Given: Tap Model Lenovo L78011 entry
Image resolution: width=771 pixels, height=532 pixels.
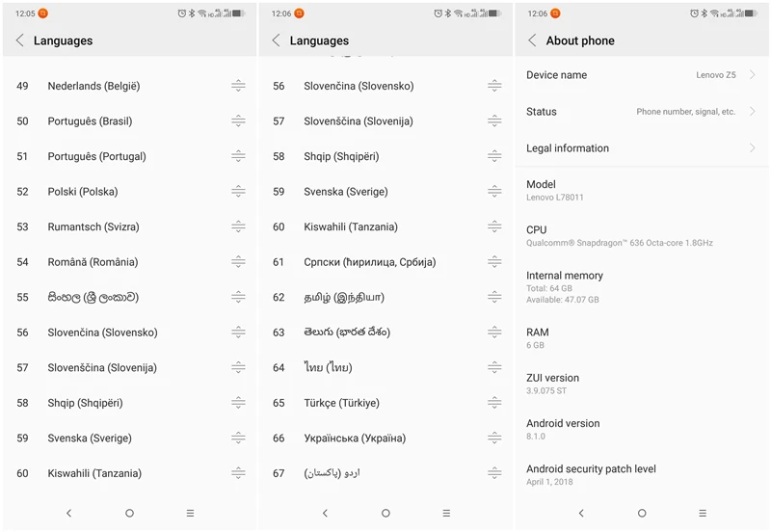Looking at the screenshot, I should point(642,190).
